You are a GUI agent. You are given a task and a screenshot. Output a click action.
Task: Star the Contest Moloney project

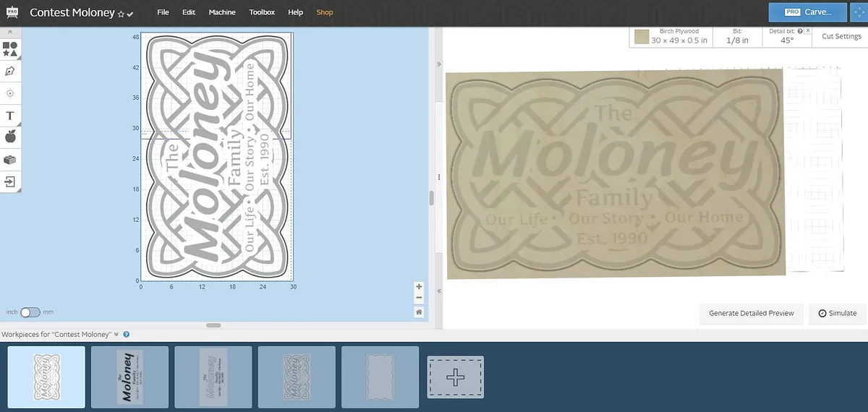[121, 14]
